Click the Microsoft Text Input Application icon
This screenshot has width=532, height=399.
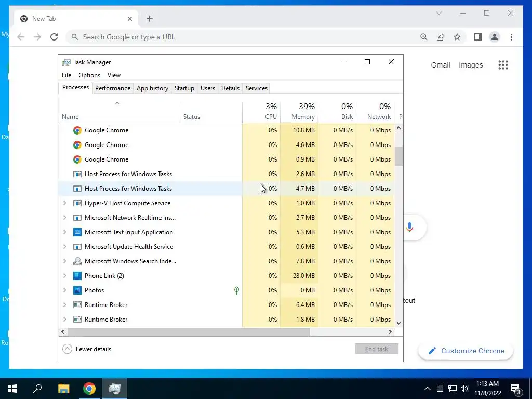tap(77, 232)
